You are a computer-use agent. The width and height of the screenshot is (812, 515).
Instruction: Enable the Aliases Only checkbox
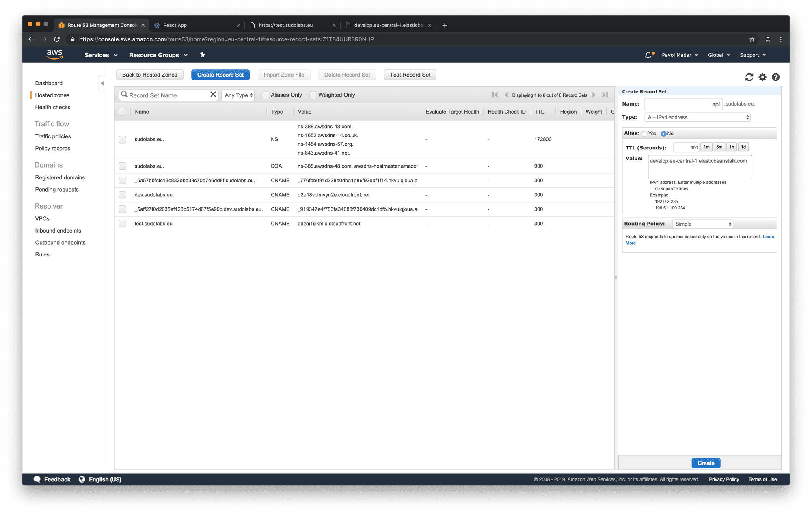266,95
